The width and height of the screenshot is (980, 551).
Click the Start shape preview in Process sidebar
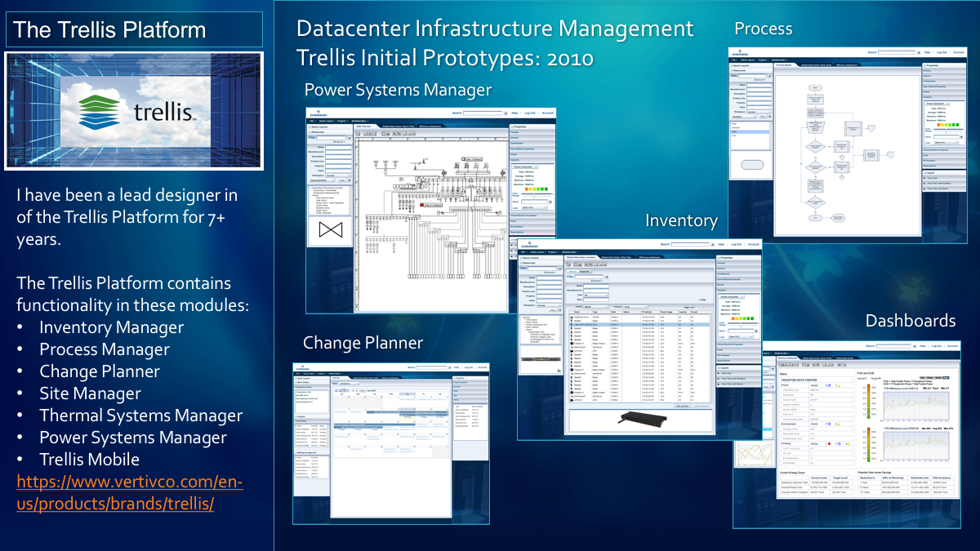pos(752,165)
